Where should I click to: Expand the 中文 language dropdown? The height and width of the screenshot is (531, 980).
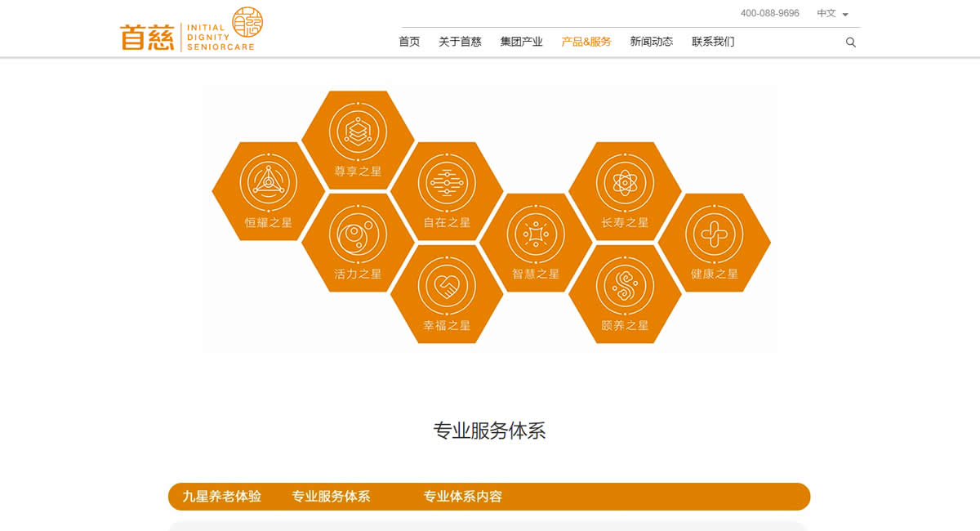833,14
